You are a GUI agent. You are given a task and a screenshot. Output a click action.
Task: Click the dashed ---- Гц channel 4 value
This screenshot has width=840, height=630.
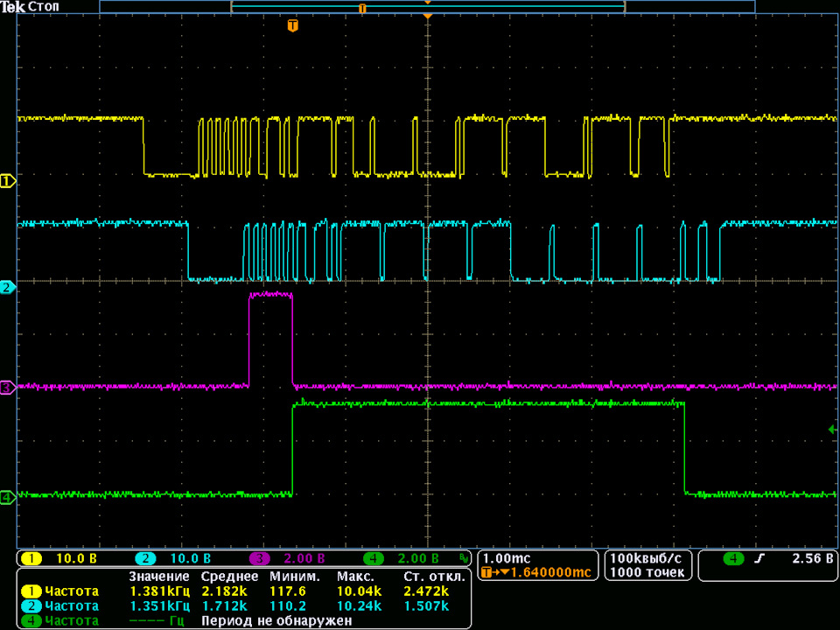157,621
